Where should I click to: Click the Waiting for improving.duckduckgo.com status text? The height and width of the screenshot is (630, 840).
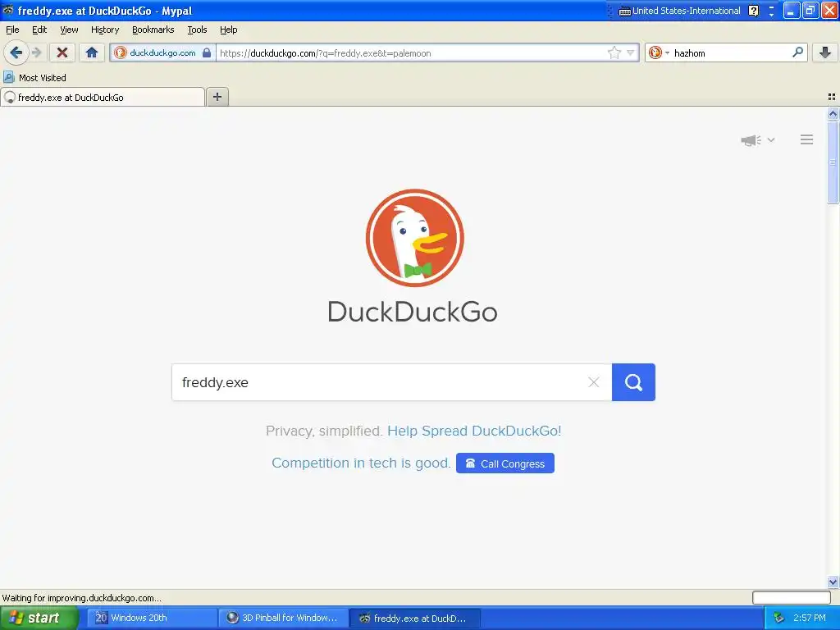[x=81, y=598]
